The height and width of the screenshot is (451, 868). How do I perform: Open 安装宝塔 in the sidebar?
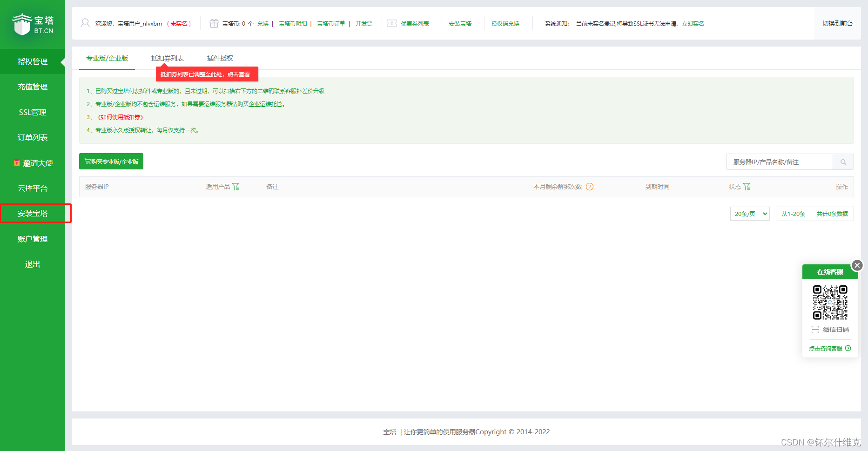[33, 213]
